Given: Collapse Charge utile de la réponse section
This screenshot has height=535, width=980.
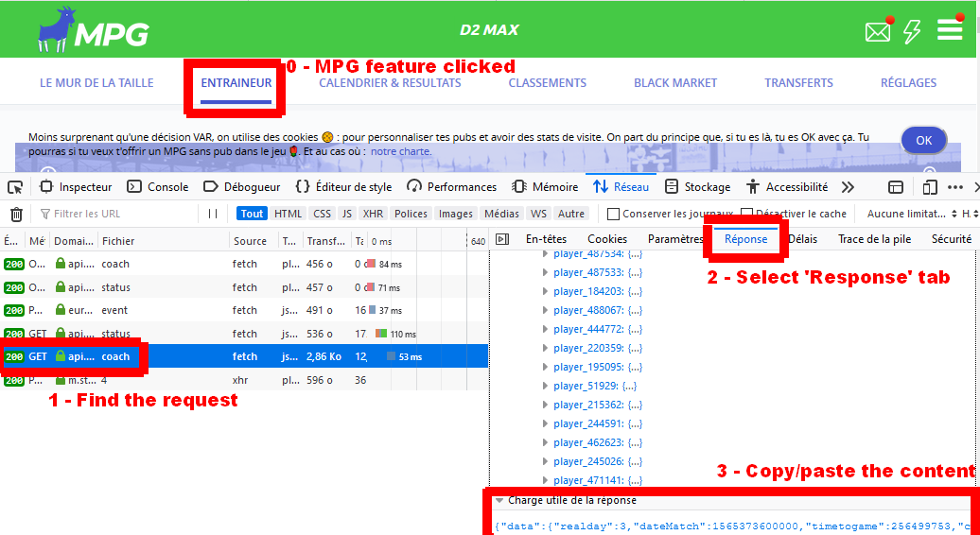Looking at the screenshot, I should (x=499, y=501).
